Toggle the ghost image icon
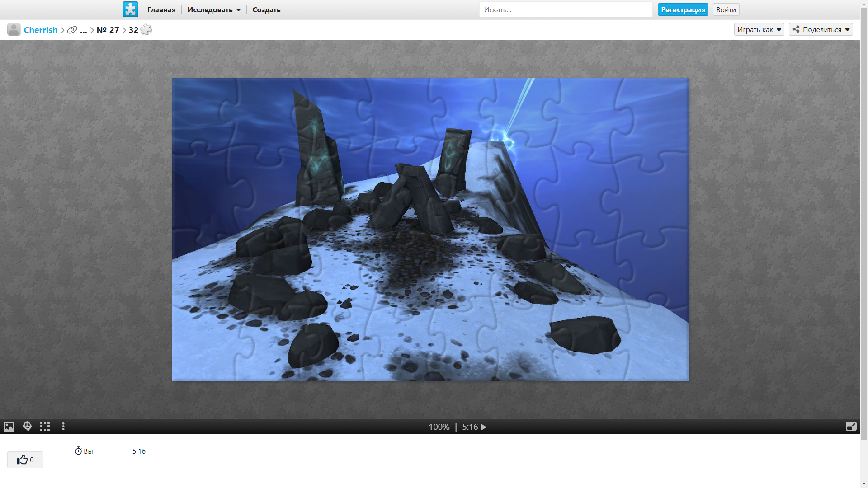Viewport: 868px width, 488px height. pyautogui.click(x=27, y=427)
